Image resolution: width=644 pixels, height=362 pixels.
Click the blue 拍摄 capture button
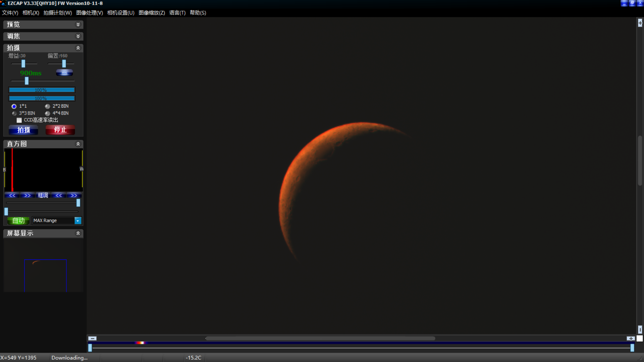click(23, 130)
